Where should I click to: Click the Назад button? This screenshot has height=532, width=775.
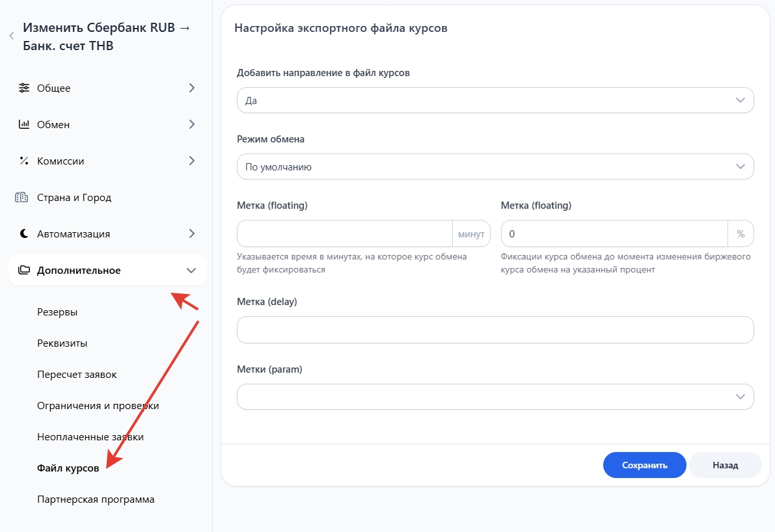click(725, 465)
